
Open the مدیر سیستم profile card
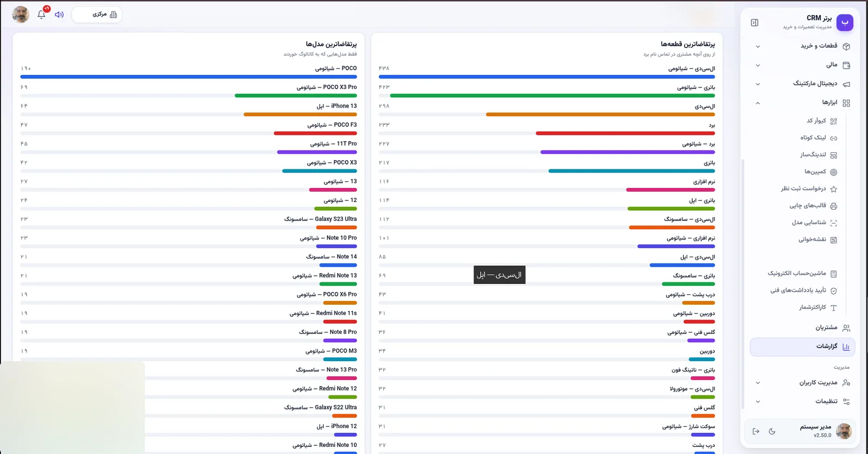click(x=800, y=431)
